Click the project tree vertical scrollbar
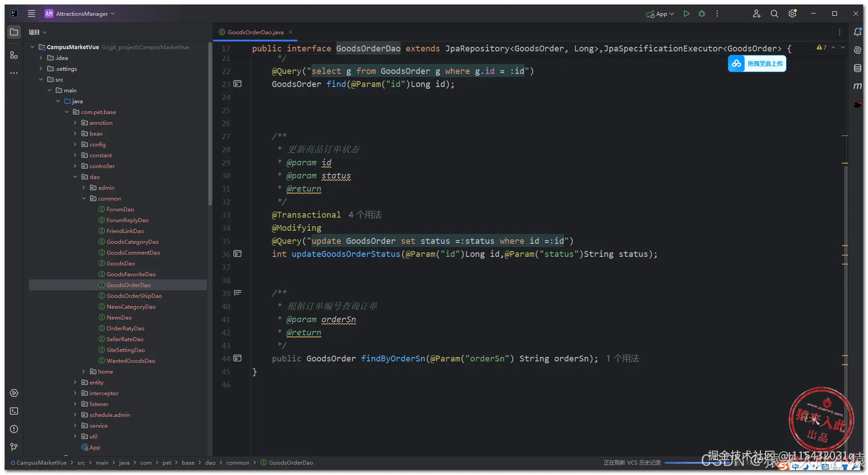This screenshot has height=475, width=868. [x=210, y=124]
